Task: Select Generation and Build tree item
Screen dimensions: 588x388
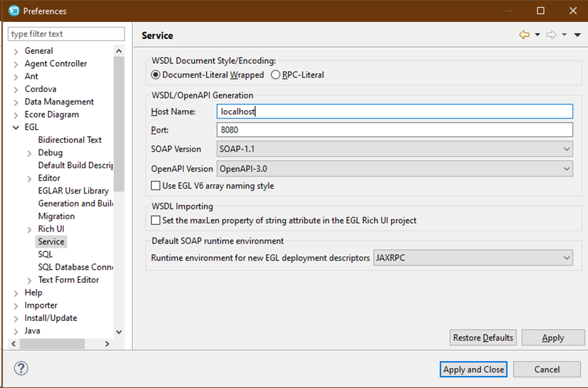Action: tap(75, 203)
